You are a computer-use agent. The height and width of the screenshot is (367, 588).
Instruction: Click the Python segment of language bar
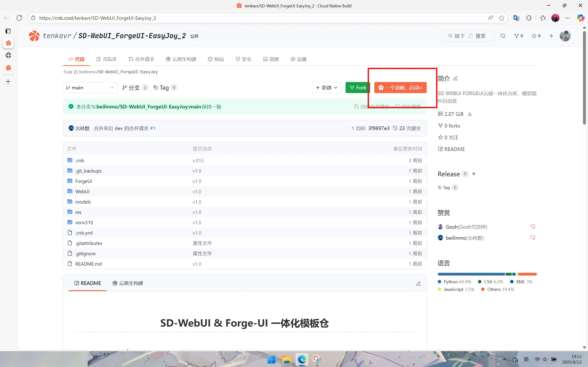(471, 274)
